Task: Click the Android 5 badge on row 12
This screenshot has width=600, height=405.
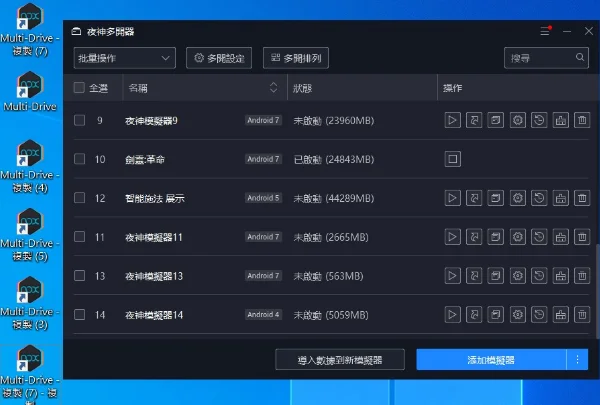Action: click(x=263, y=198)
